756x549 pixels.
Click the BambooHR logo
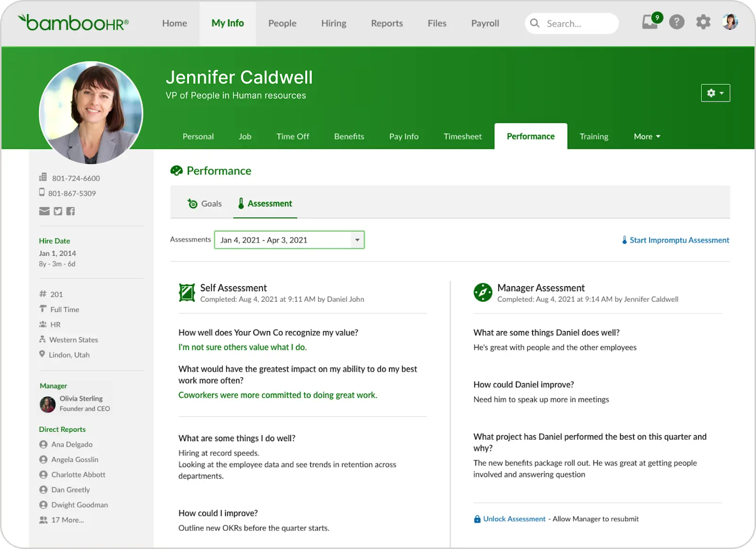tap(73, 22)
